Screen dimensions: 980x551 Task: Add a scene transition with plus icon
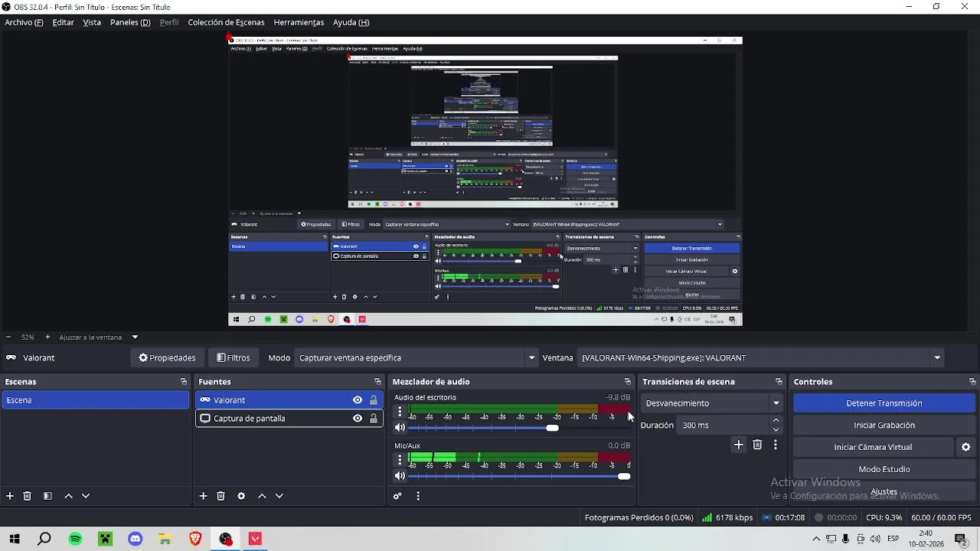(x=738, y=445)
